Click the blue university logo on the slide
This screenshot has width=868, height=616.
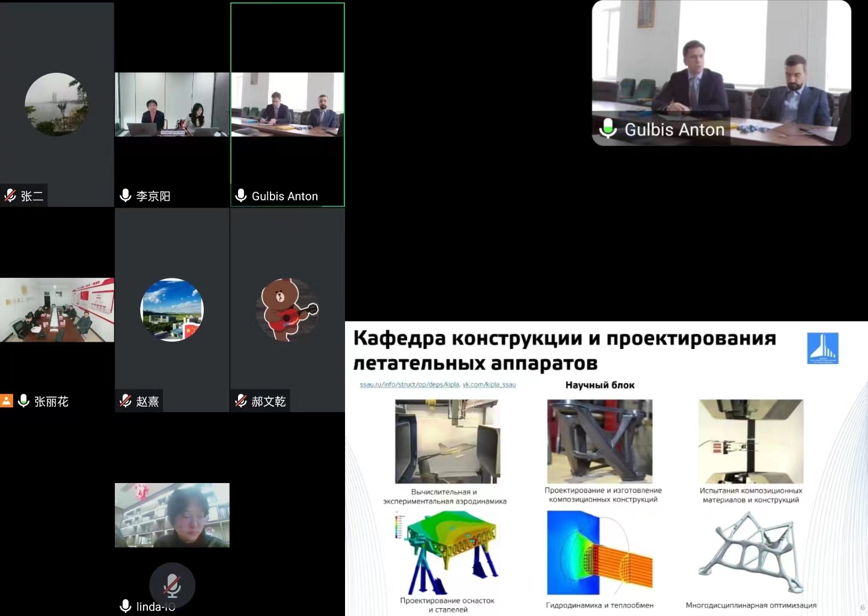click(822, 348)
